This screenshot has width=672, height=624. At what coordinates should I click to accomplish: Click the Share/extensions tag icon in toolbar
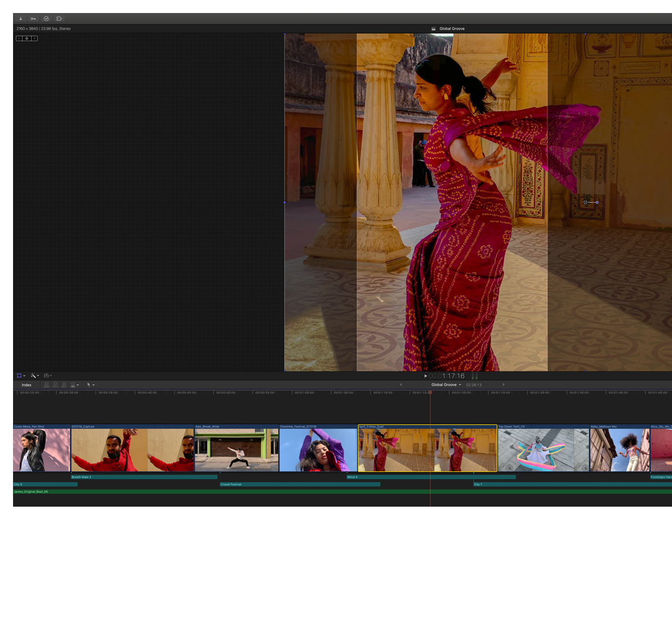coord(59,19)
